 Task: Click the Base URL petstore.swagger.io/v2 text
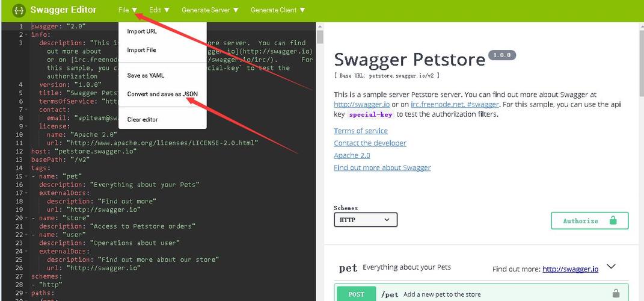pyautogui.click(x=387, y=76)
